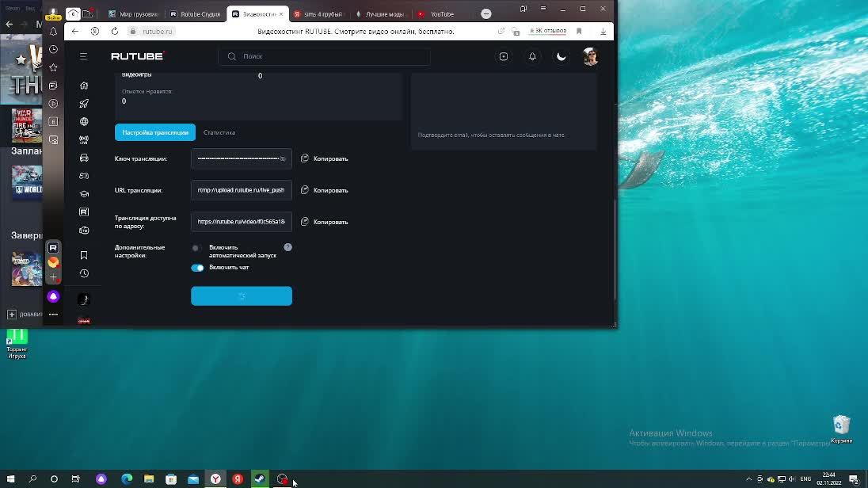This screenshot has width=868, height=488.
Task: Click the rutube.ru address bar
Action: pyautogui.click(x=158, y=32)
